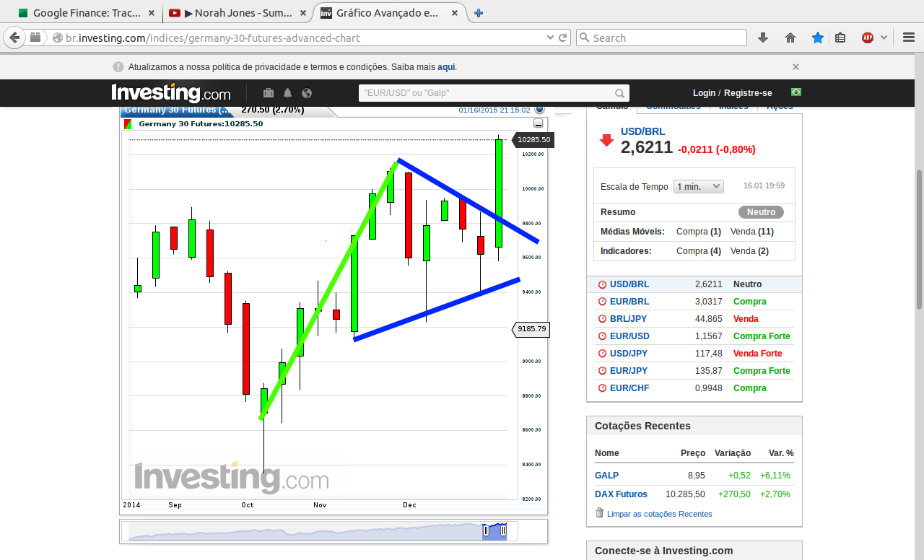Click the browser vertical scrollbar thumb
Viewport: 924px width, 560px height.
(x=919, y=238)
